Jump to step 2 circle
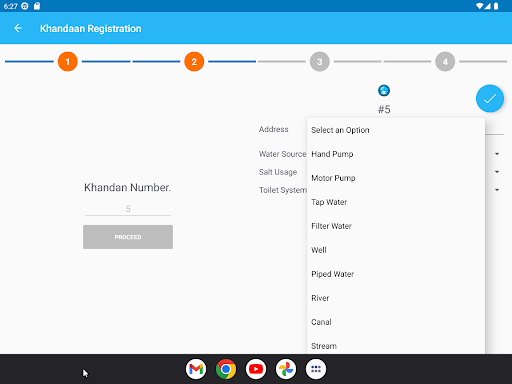 point(194,62)
